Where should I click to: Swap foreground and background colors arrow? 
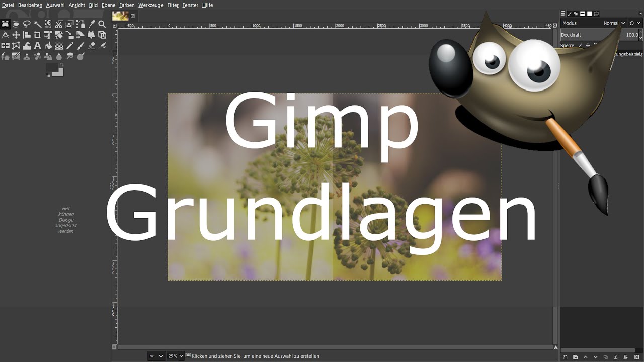click(62, 65)
